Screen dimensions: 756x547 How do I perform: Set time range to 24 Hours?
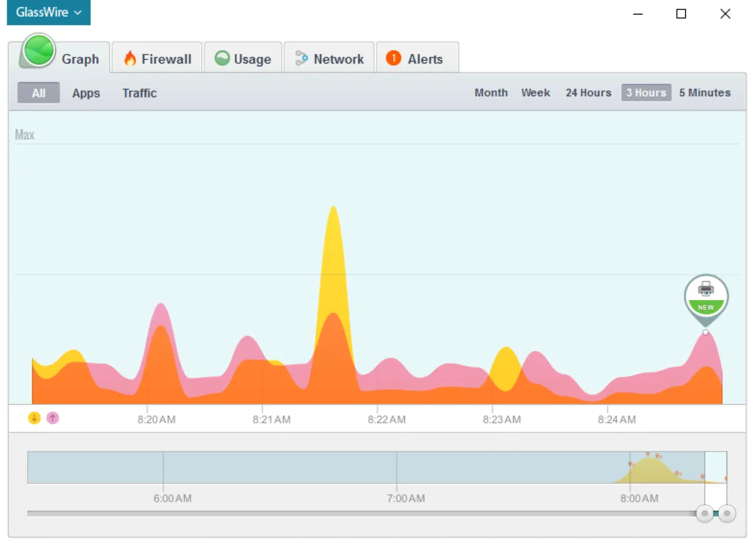click(x=588, y=93)
